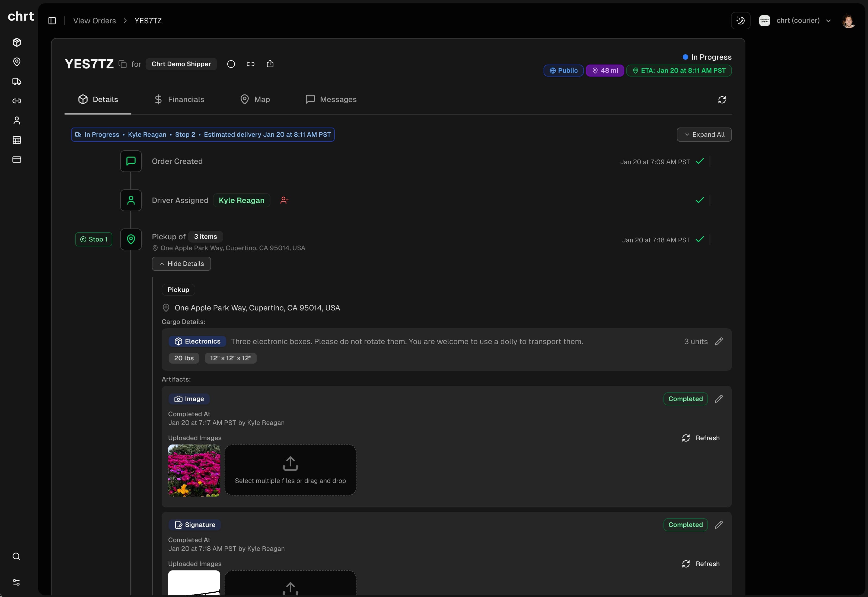Open the drivers person icon in sidebar
The height and width of the screenshot is (597, 868).
tap(17, 120)
